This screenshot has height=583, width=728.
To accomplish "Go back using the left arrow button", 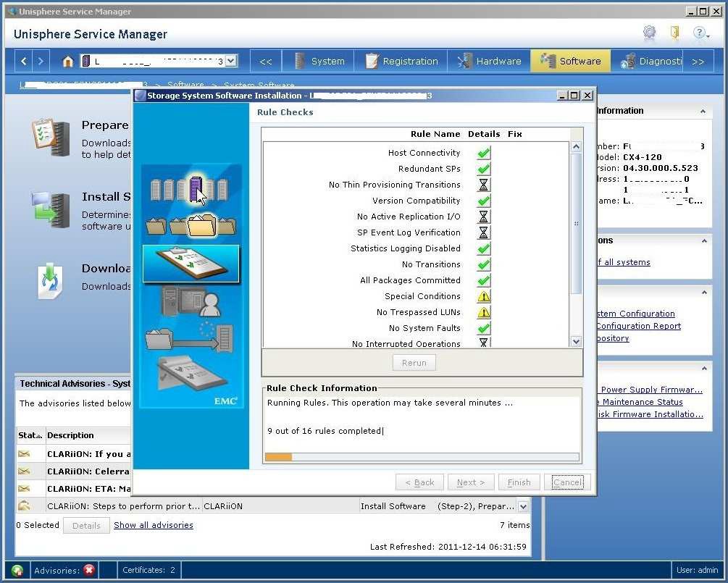I will click(24, 61).
